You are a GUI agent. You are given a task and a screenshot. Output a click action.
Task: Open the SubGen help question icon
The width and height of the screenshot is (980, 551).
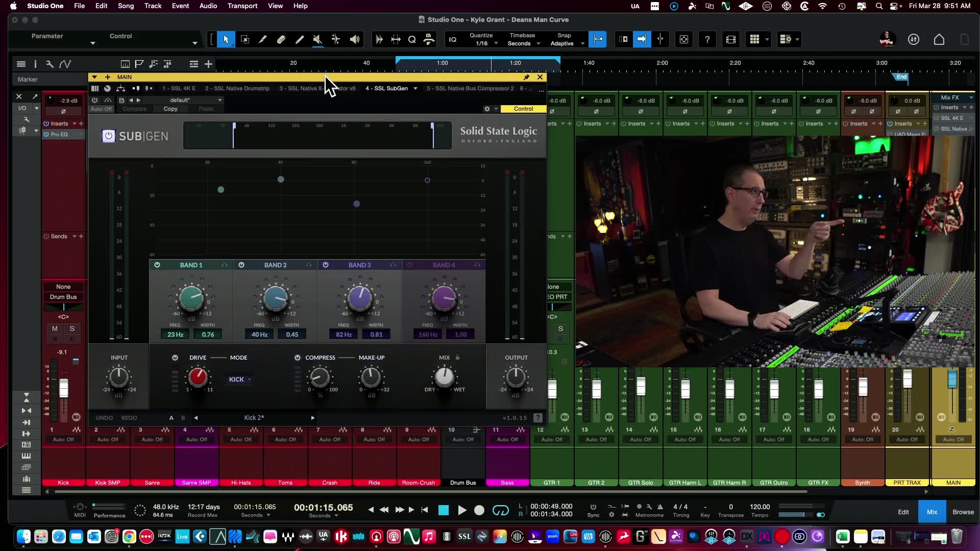click(538, 418)
